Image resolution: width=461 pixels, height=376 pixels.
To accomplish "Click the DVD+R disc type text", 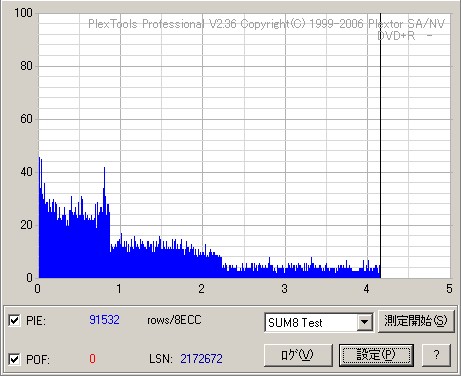I will (396, 36).
